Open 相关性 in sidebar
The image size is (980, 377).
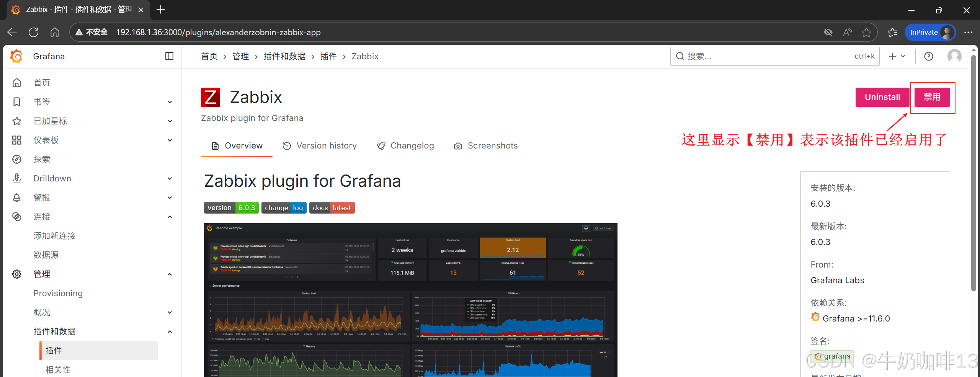pos(58,370)
